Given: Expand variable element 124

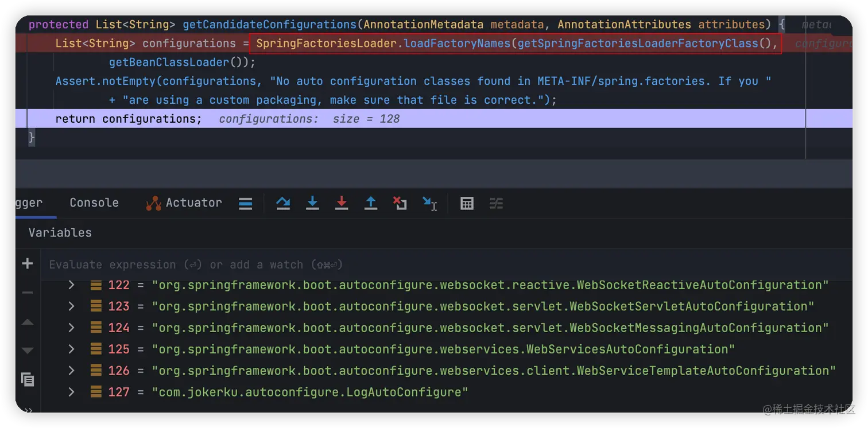Looking at the screenshot, I should (71, 328).
